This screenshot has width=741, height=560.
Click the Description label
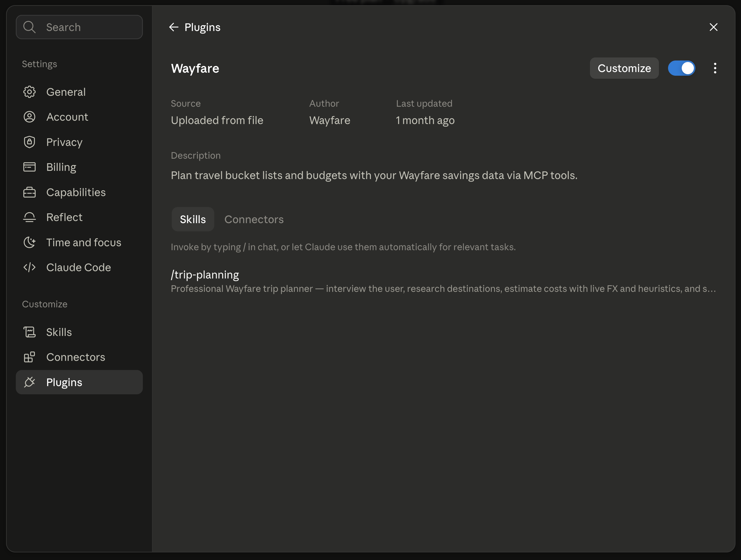pyautogui.click(x=196, y=155)
